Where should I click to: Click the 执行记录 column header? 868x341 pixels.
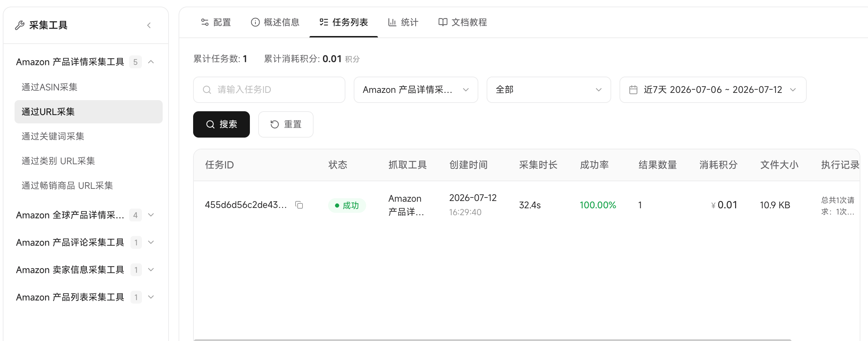click(840, 165)
